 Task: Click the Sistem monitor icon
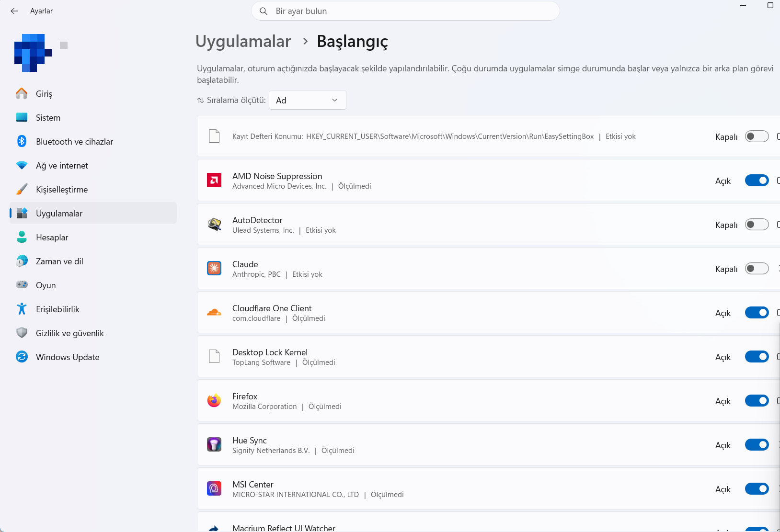[x=22, y=117]
